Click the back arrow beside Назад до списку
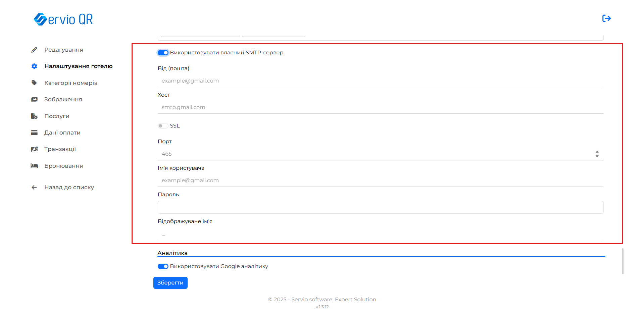Viewport: 644px width, 309px height. [34, 188]
